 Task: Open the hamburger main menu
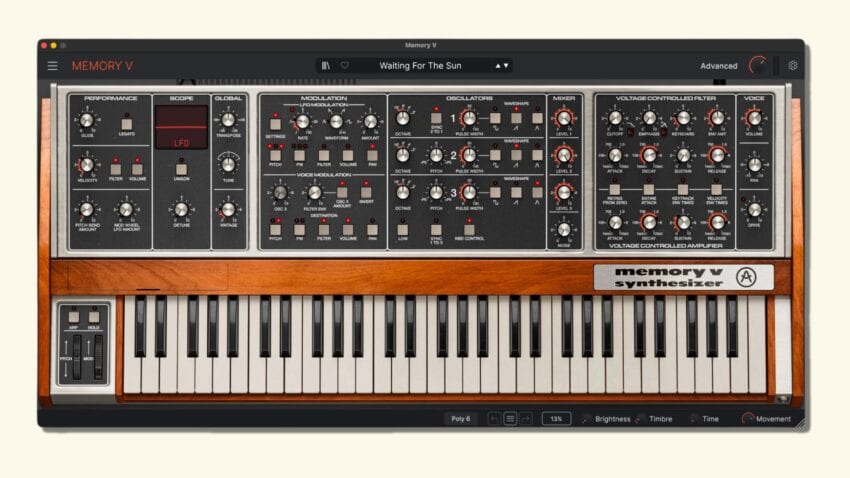[53, 66]
